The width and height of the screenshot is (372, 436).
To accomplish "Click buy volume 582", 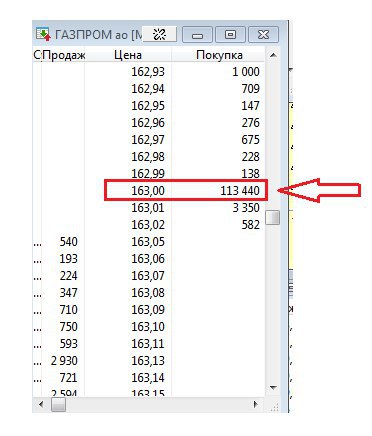I will pos(251,225).
